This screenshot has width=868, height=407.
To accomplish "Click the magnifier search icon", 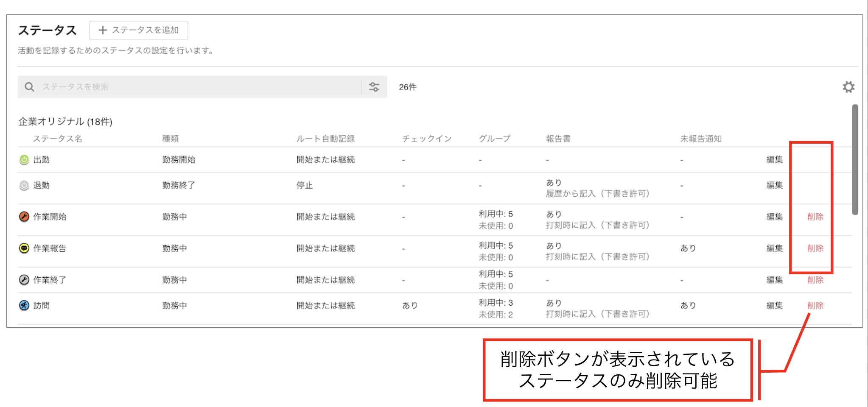I will coord(29,87).
